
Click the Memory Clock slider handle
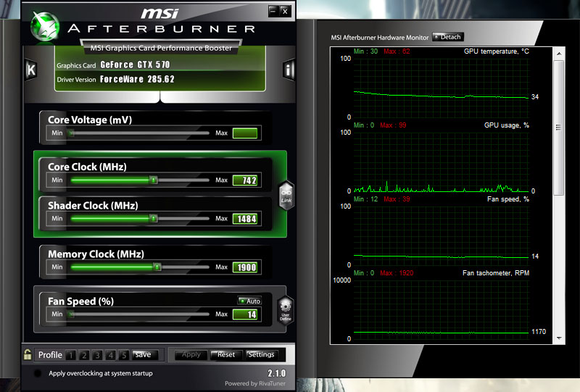(x=157, y=267)
